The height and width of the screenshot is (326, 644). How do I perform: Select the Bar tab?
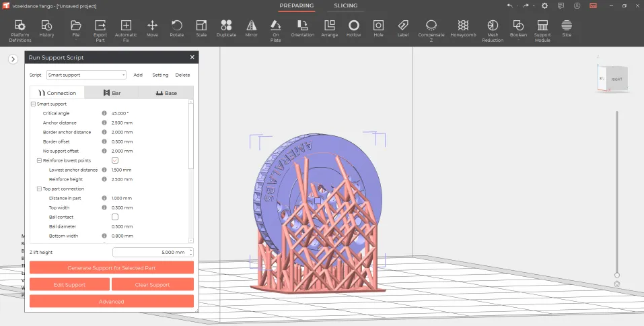(112, 92)
